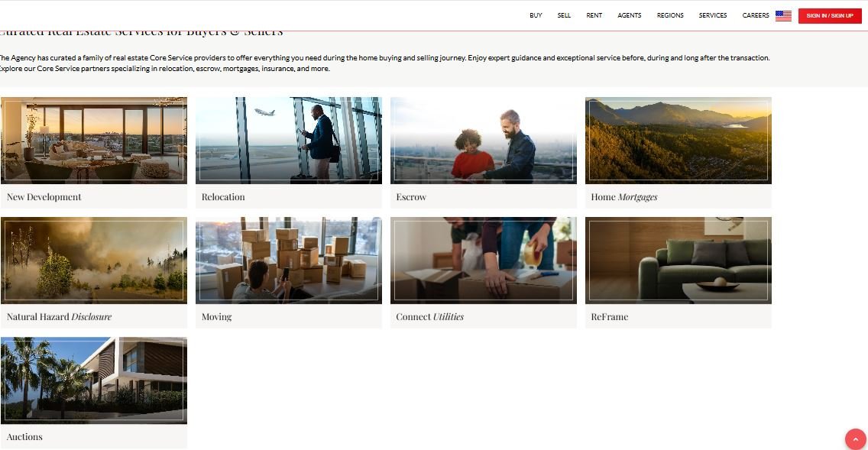Image resolution: width=868 pixels, height=450 pixels.
Task: Open the ReFrame sofa thumbnail
Action: tap(679, 261)
